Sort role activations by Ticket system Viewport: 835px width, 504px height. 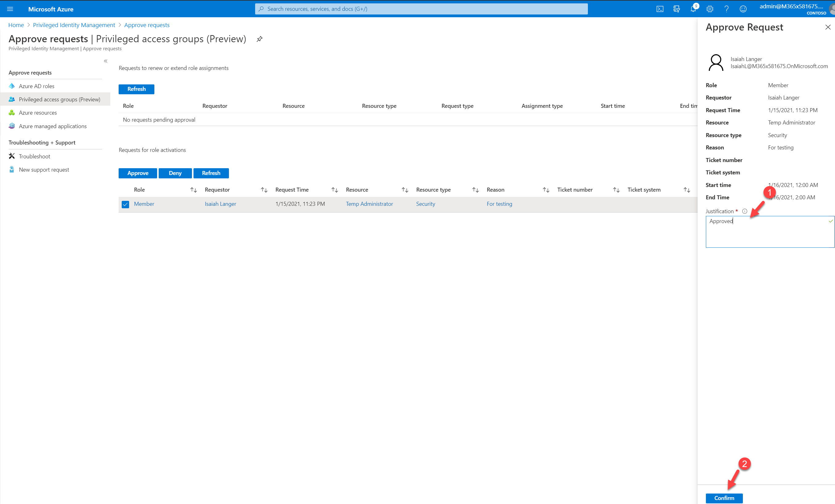[686, 190]
